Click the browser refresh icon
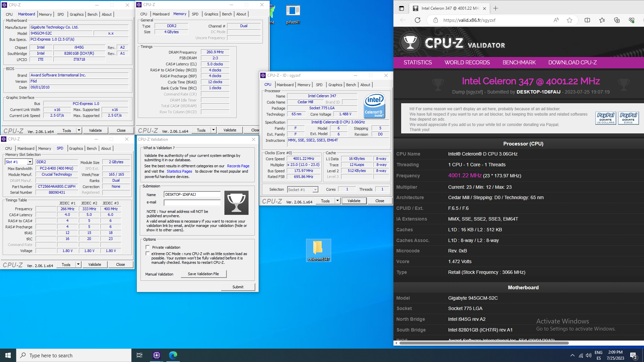The height and width of the screenshot is (362, 644). coord(418,20)
